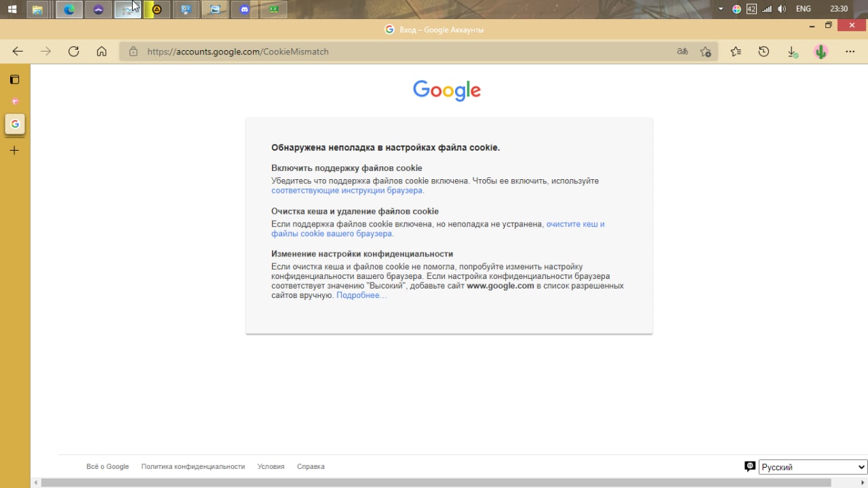868x488 pixels.
Task: View site info via lock icon
Action: [x=134, y=52]
